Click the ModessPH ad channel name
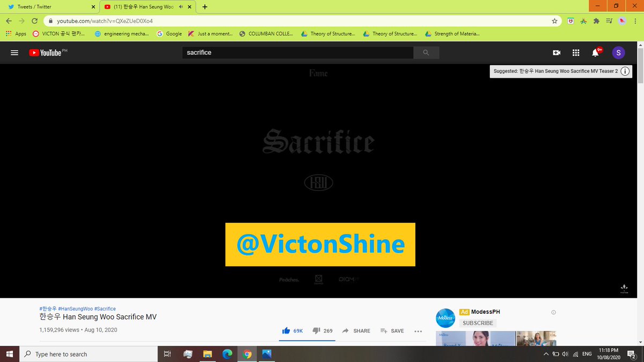 [486, 312]
